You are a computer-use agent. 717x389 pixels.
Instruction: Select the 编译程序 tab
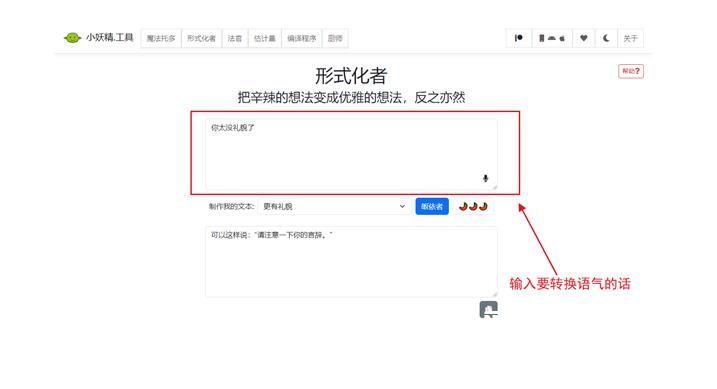click(301, 38)
